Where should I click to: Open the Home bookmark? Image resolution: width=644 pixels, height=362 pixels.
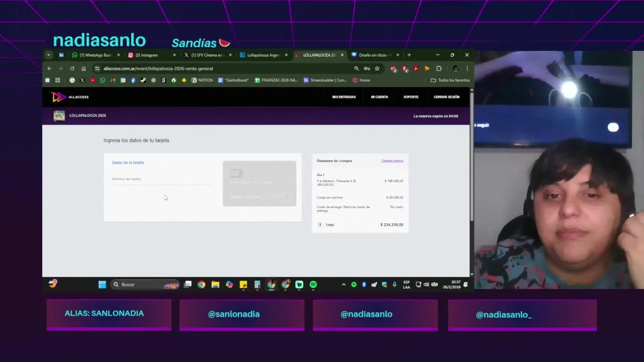361,80
